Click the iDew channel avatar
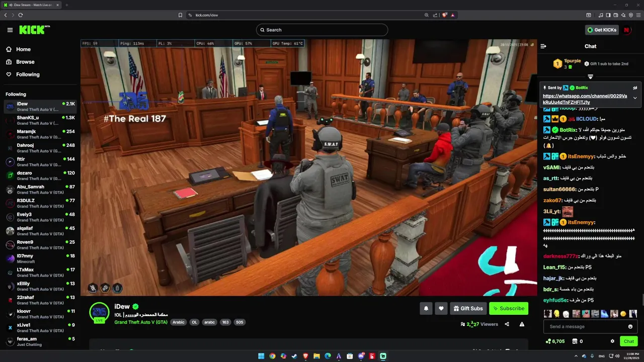The width and height of the screenshot is (644, 362). tap(100, 312)
